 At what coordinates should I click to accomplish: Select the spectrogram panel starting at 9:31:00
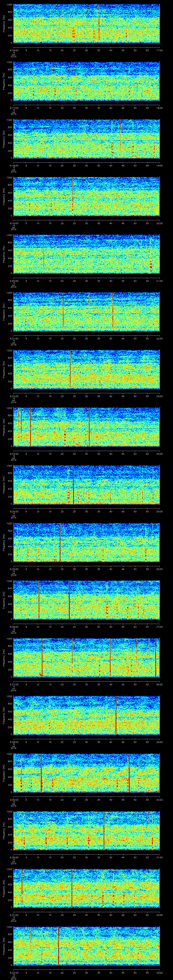click(x=87, y=888)
